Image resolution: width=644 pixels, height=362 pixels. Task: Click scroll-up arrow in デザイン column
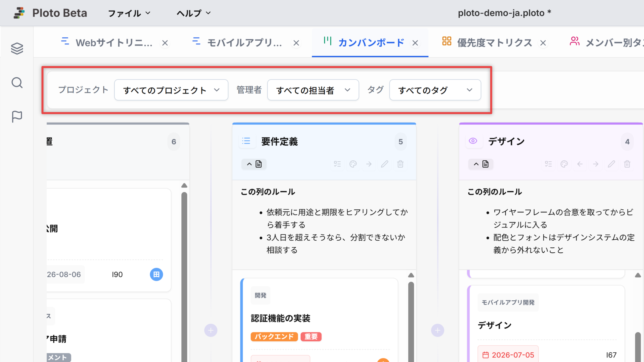638,275
